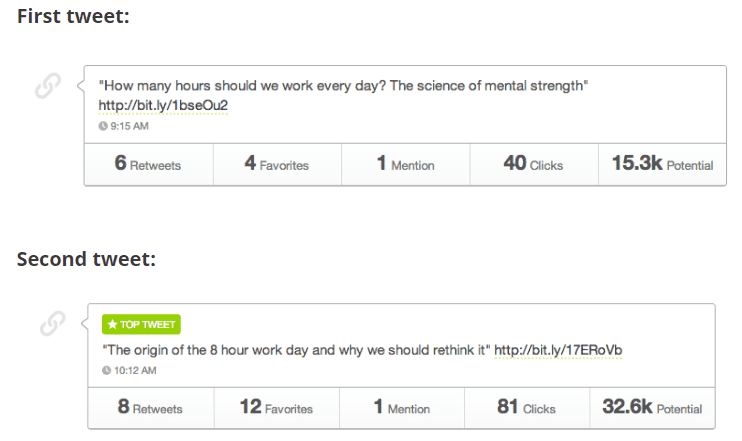Click the clock icon next to 9:15 AM
The height and width of the screenshot is (441, 742).
103,126
